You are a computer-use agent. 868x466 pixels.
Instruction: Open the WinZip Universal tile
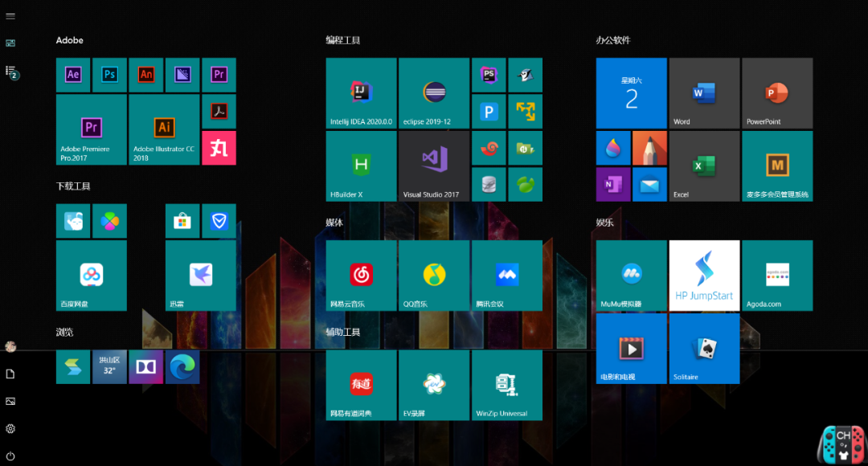[x=508, y=385]
